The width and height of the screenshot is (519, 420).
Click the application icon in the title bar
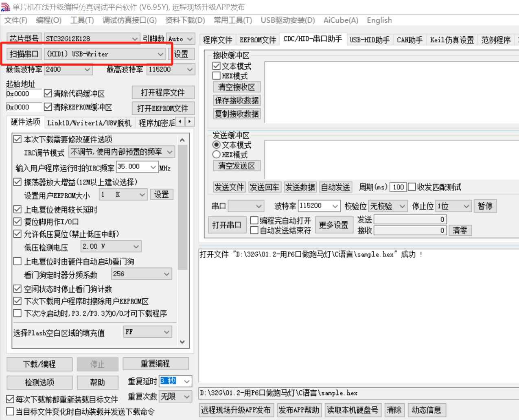[x=5, y=7]
